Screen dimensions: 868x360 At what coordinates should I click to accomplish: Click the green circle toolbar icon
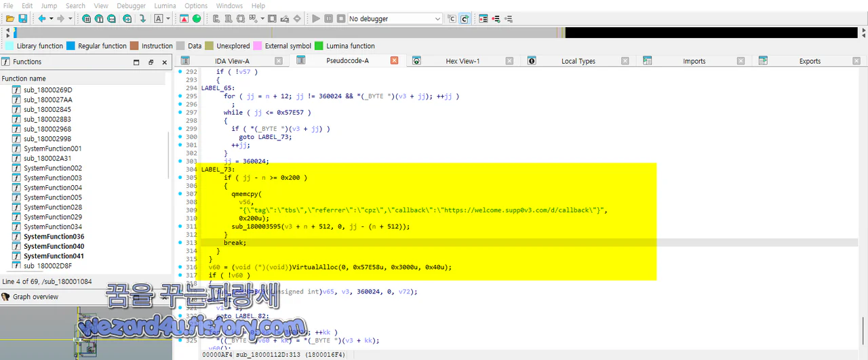197,19
